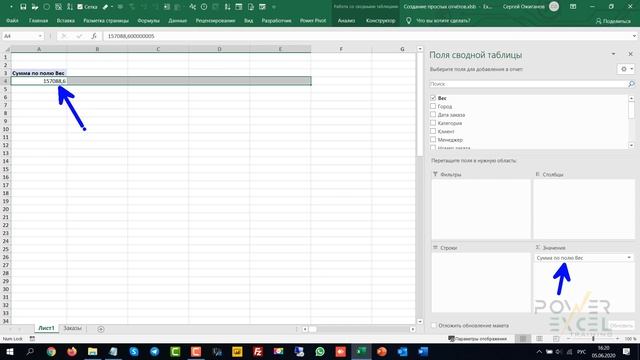Switch to Excel icon in taskbar

coord(361,351)
